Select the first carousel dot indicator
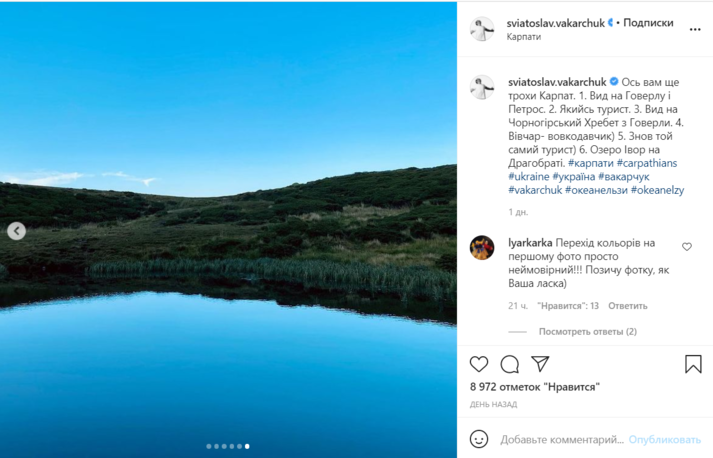The height and width of the screenshot is (458, 713). [209, 446]
